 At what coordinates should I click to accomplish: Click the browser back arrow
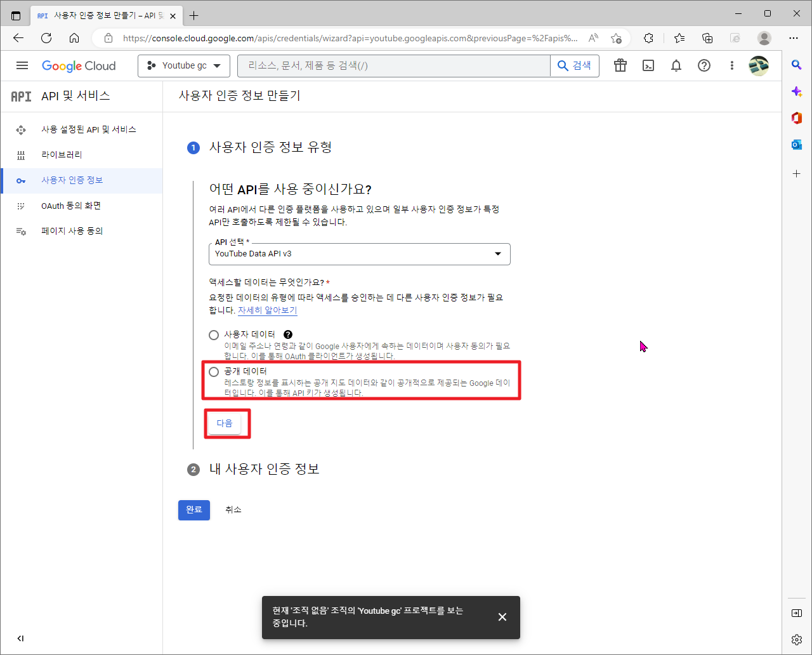pyautogui.click(x=18, y=38)
